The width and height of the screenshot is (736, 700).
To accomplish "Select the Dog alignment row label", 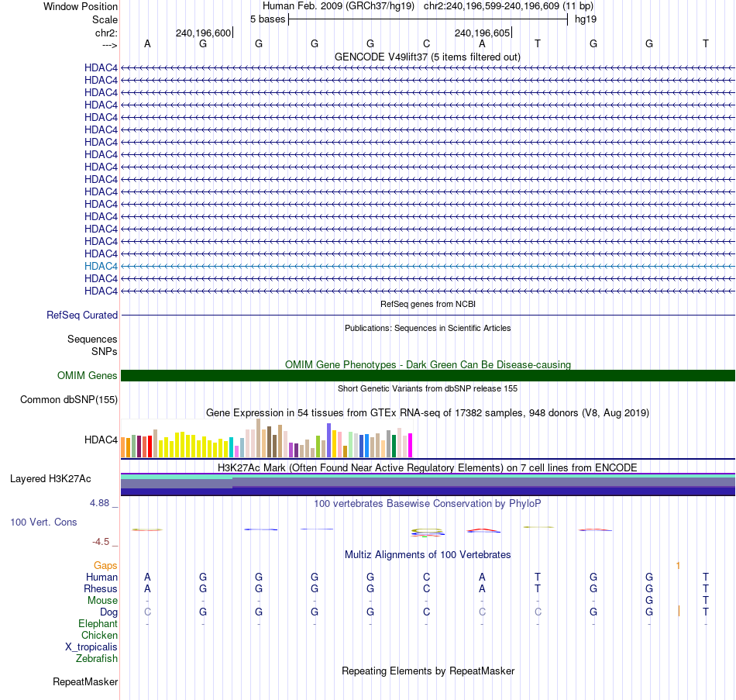I will (108, 612).
